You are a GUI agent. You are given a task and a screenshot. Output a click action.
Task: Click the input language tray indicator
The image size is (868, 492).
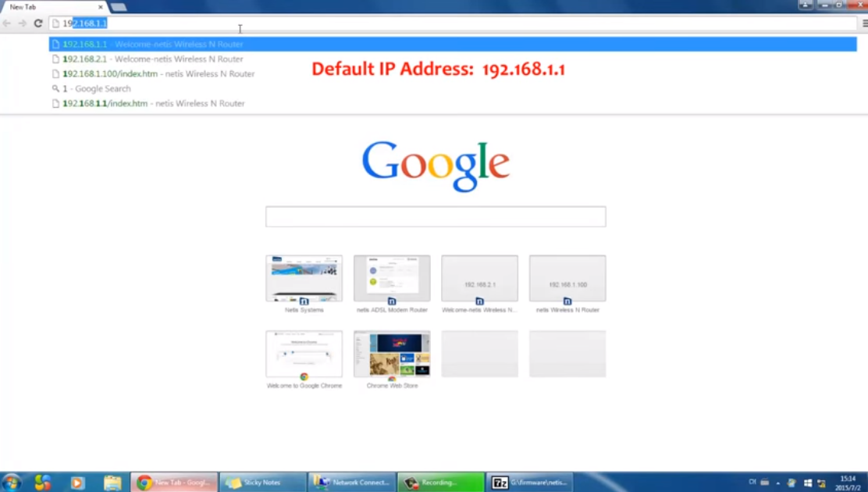[x=752, y=482]
